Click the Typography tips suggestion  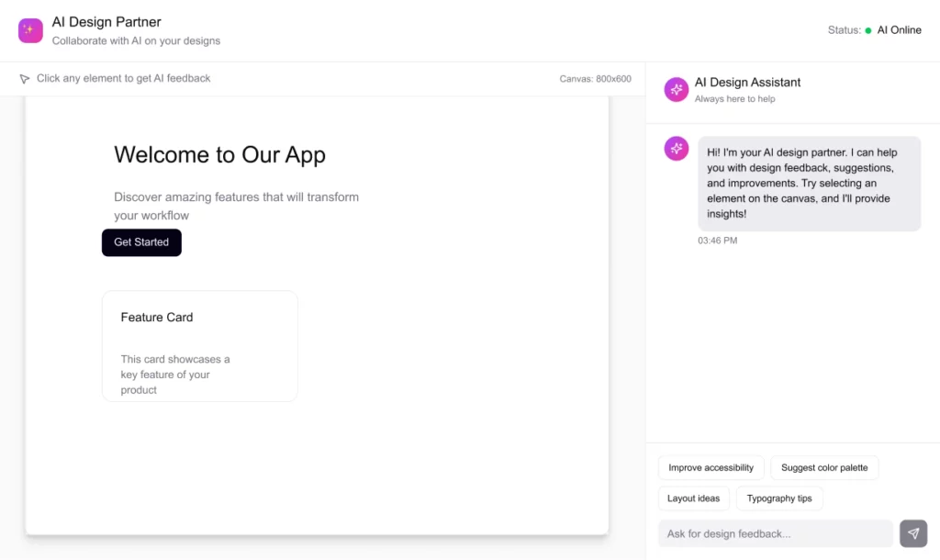click(x=778, y=498)
